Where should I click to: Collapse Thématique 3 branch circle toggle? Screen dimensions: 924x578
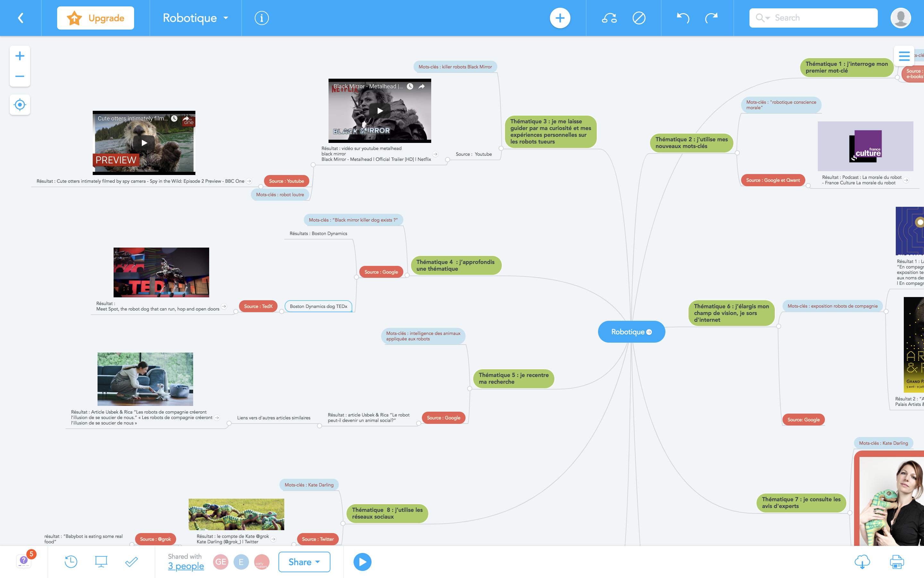pyautogui.click(x=501, y=148)
